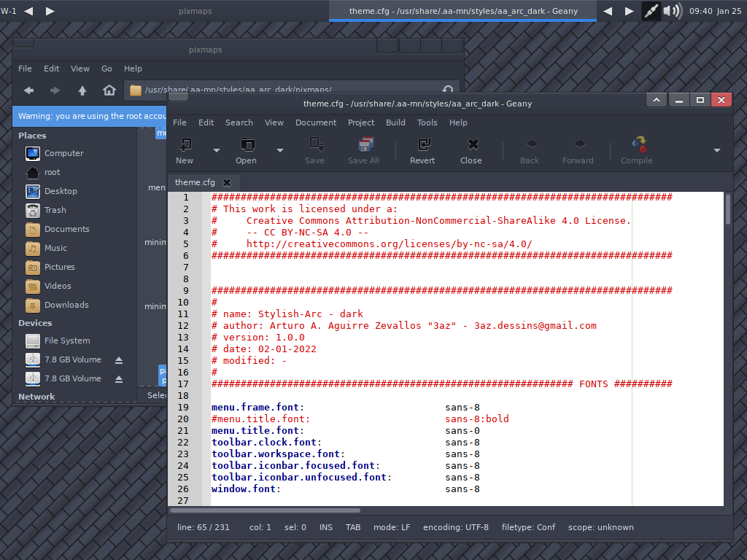Close the theme.cfg tab

(227, 182)
